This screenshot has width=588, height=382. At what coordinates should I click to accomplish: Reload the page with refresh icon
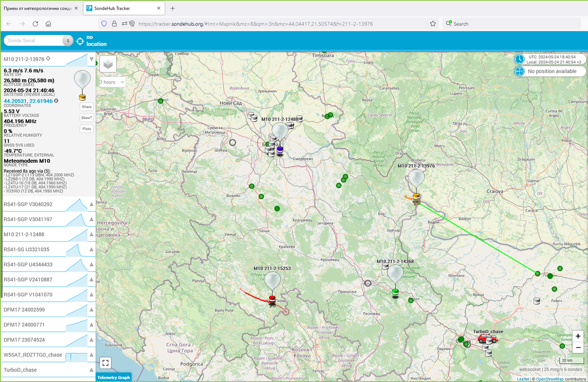click(x=35, y=23)
